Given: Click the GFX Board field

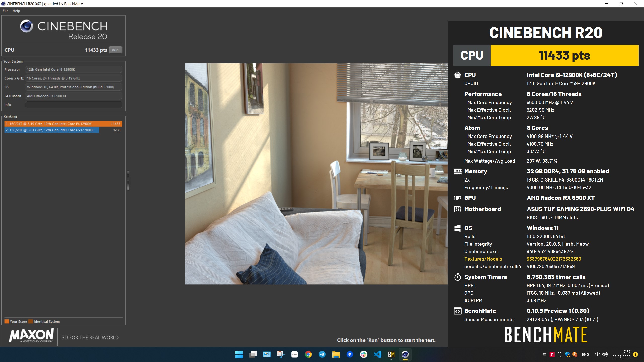Looking at the screenshot, I should pos(73,96).
